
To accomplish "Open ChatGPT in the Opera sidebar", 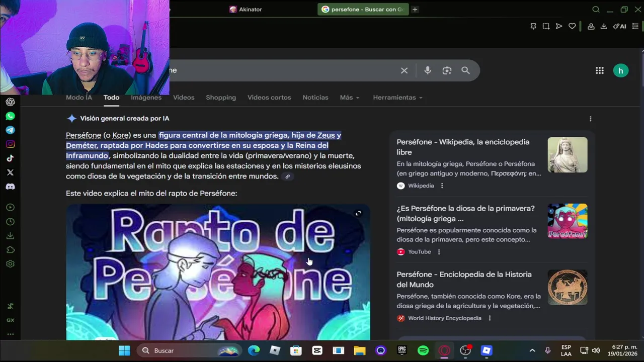I will [x=10, y=102].
